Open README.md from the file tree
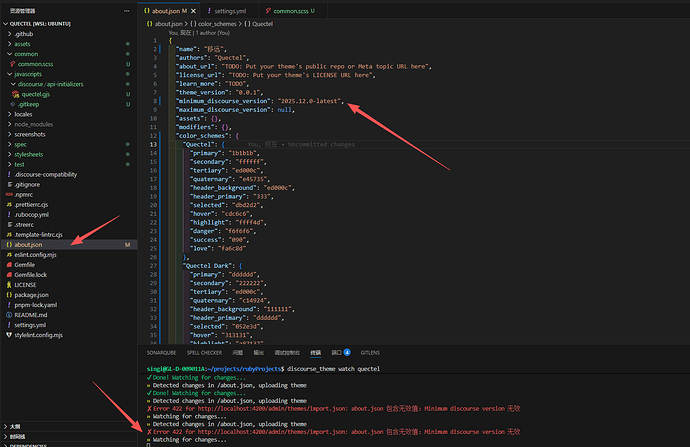 click(30, 315)
